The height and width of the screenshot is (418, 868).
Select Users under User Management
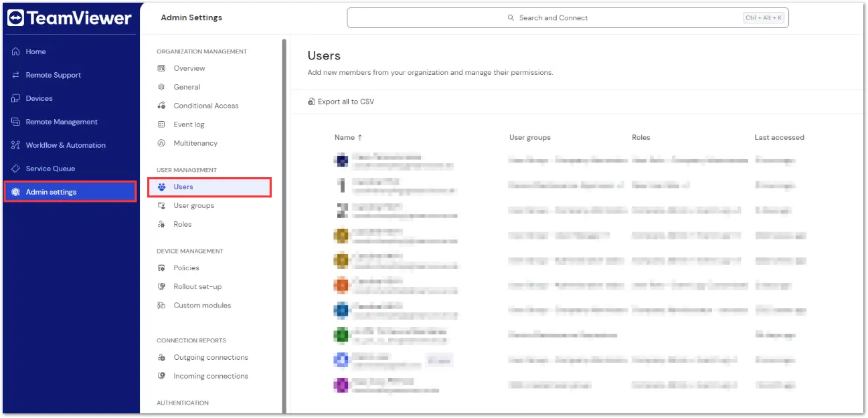pyautogui.click(x=209, y=187)
